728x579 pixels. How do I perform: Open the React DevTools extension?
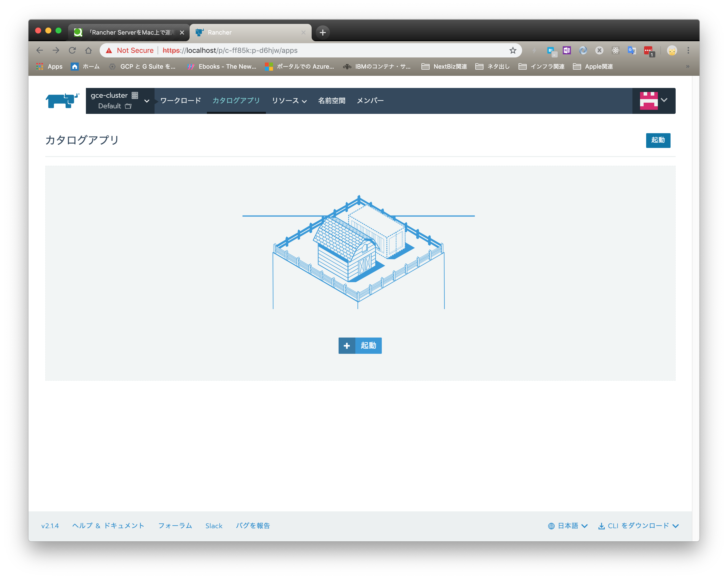pos(616,50)
